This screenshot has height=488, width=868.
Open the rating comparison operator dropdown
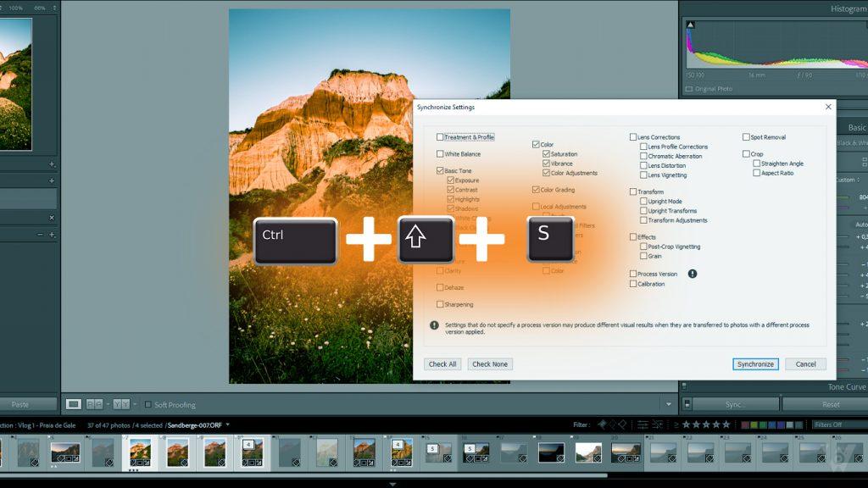[676, 424]
